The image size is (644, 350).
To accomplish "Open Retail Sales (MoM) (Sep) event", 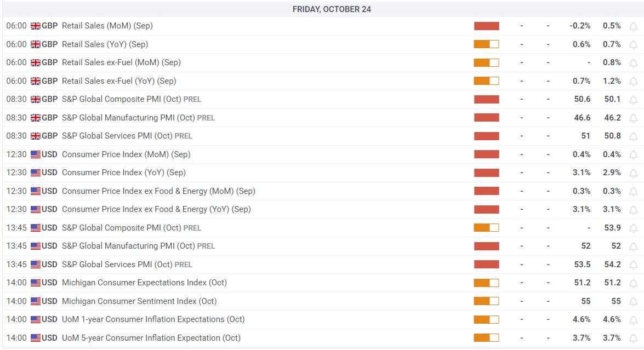I will click(x=107, y=26).
